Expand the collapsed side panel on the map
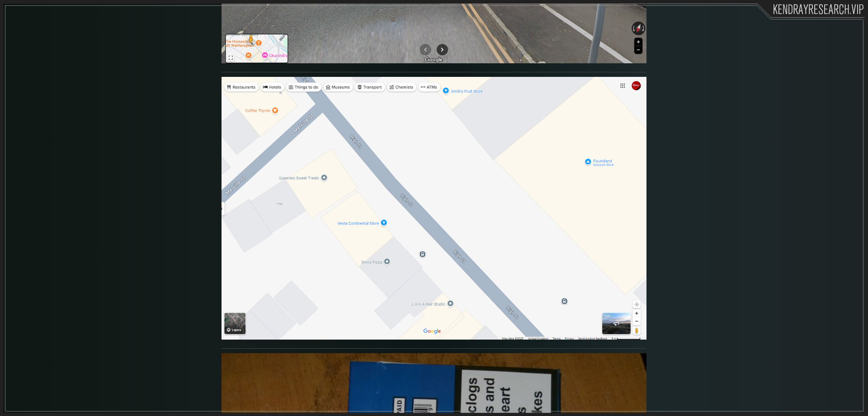 click(x=223, y=208)
